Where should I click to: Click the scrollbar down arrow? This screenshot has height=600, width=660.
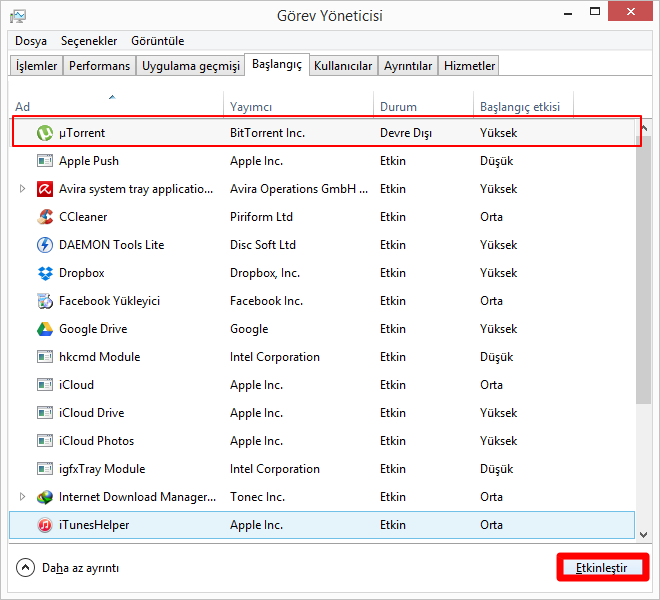coord(643,534)
